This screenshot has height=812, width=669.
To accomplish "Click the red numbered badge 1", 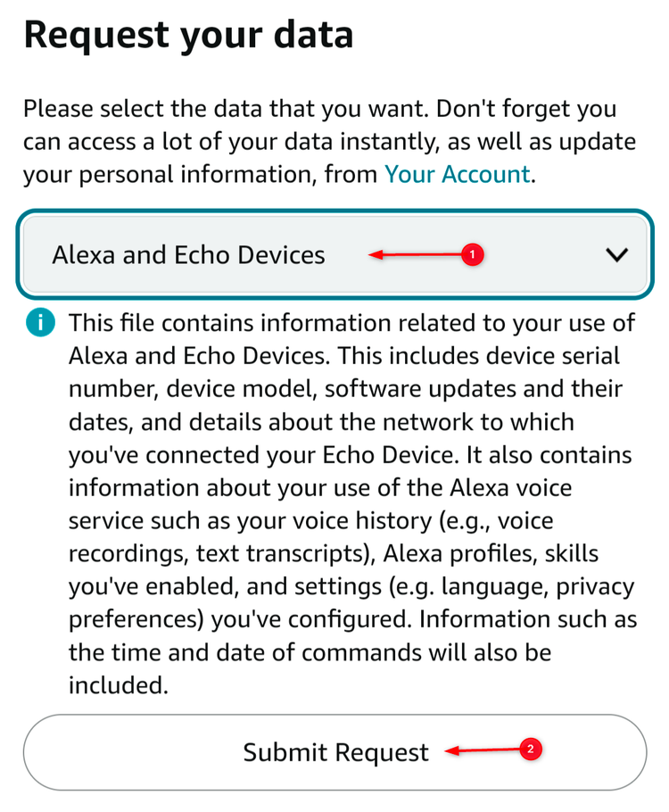I will [x=472, y=254].
